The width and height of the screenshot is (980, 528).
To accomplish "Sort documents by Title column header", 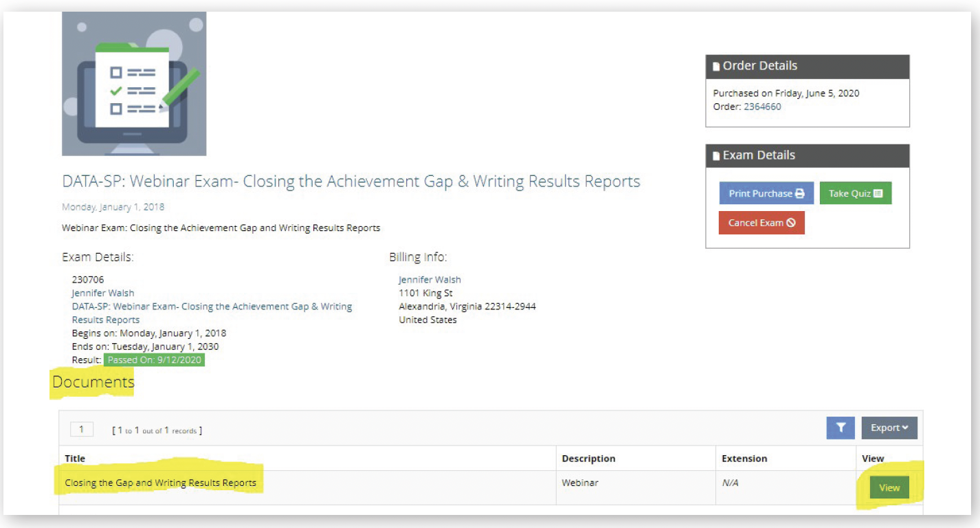I will pyautogui.click(x=75, y=459).
